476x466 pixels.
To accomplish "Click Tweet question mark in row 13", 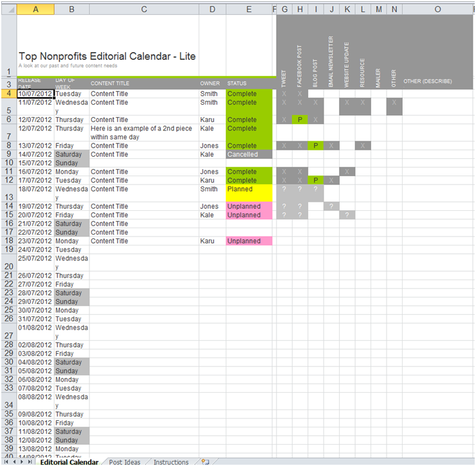I will tap(284, 193).
